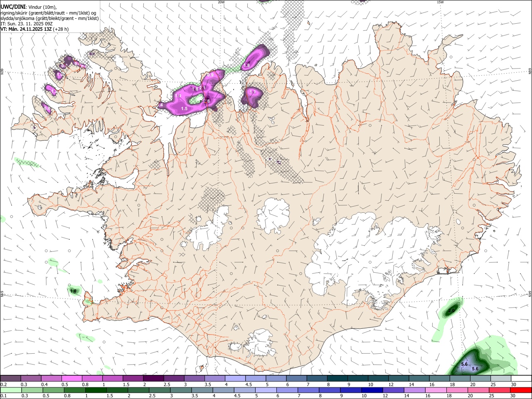532x399 pixels.
Task: Select snow-scale swatch between 0.5 and 0.8
Action: (71, 378)
